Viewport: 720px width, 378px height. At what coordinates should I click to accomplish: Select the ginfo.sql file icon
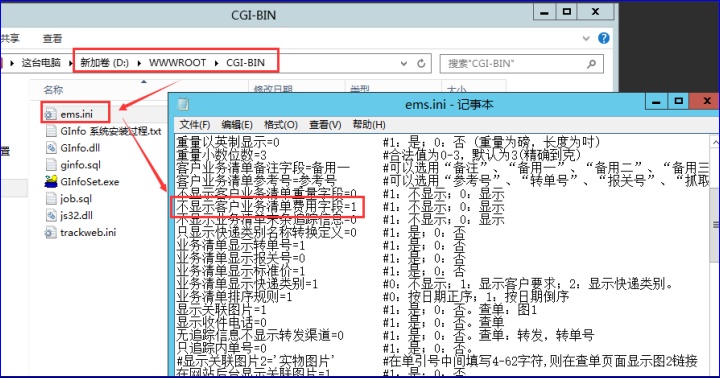(x=51, y=164)
